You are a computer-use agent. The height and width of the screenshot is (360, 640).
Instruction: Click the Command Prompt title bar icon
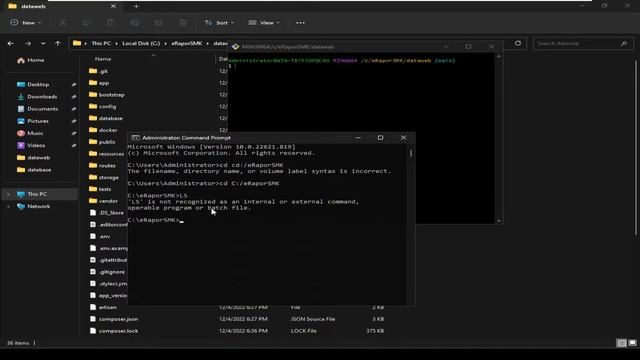pyautogui.click(x=136, y=138)
